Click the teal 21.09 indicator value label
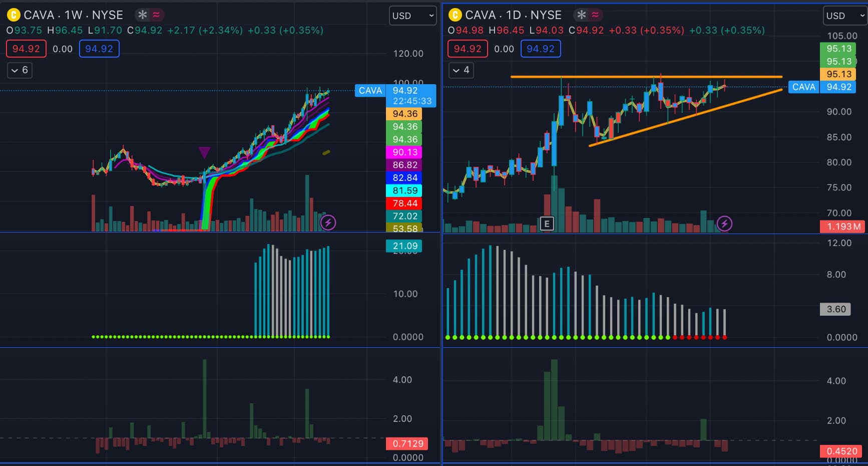This screenshot has width=868, height=466. tap(404, 246)
